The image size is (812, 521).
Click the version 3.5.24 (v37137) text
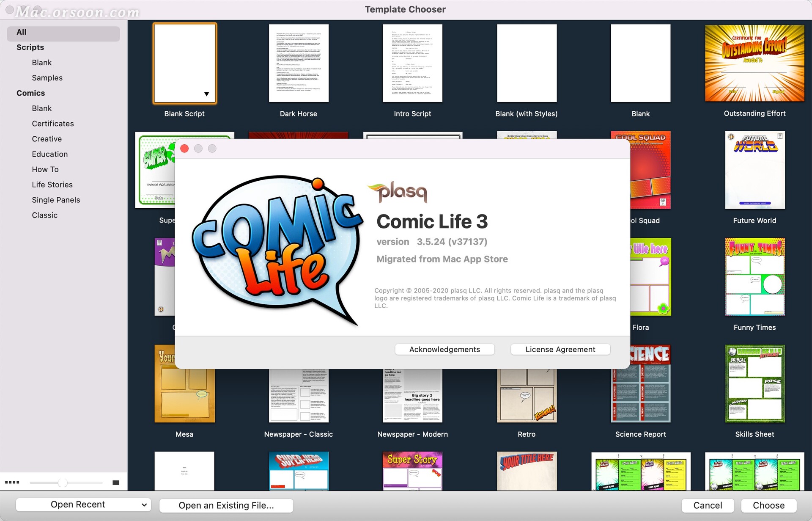(x=432, y=242)
